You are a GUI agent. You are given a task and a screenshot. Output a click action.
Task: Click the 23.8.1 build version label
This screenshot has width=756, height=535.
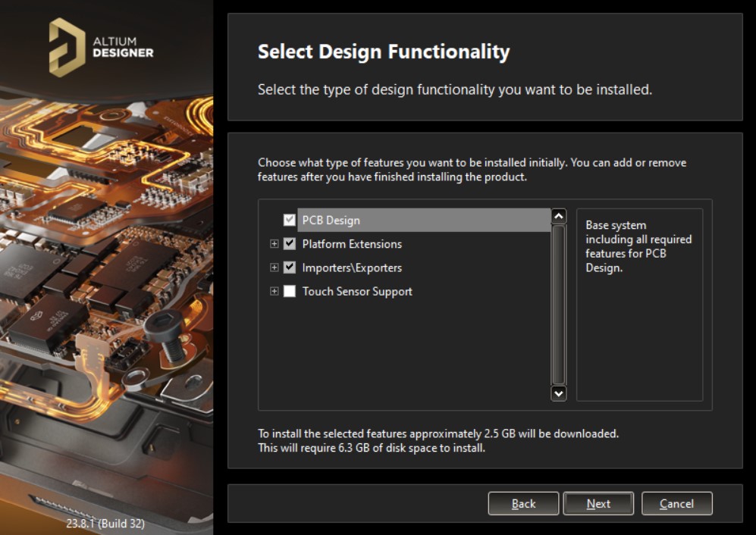click(105, 524)
